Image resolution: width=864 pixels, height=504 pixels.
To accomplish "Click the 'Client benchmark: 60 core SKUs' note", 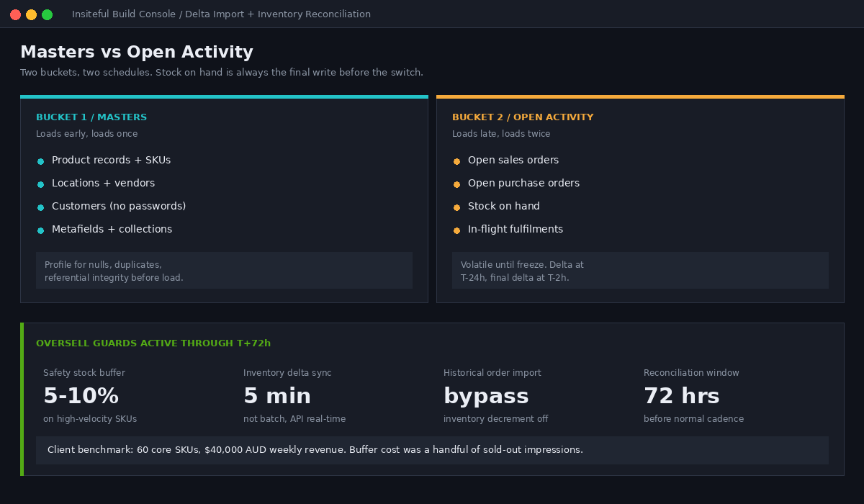I will click(x=432, y=450).
